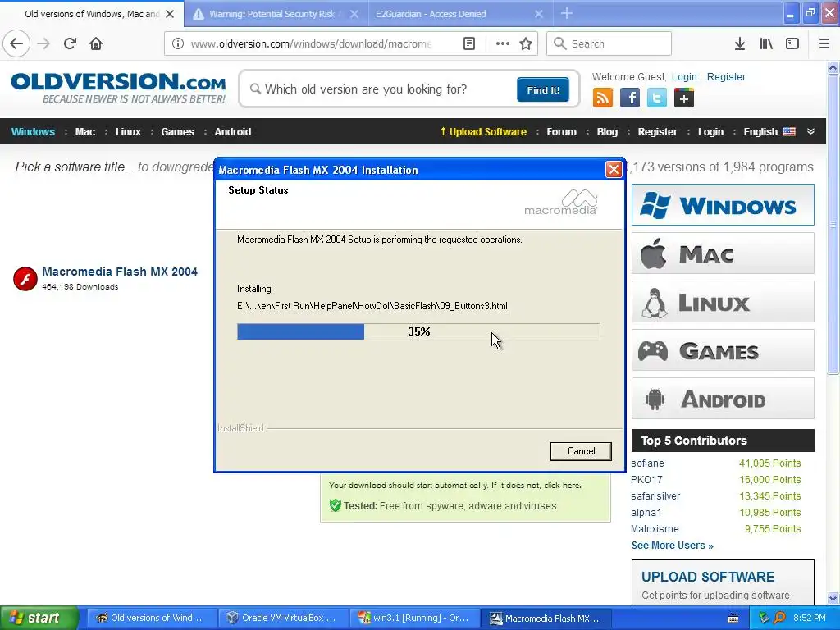Click contributor name sofiane
Screen dimensions: 840x630
tap(647, 463)
